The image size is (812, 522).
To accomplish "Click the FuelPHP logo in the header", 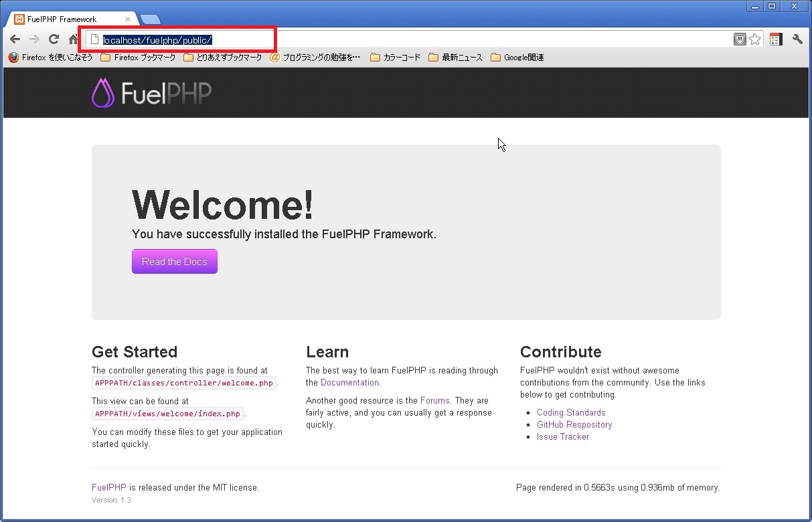I will click(152, 93).
